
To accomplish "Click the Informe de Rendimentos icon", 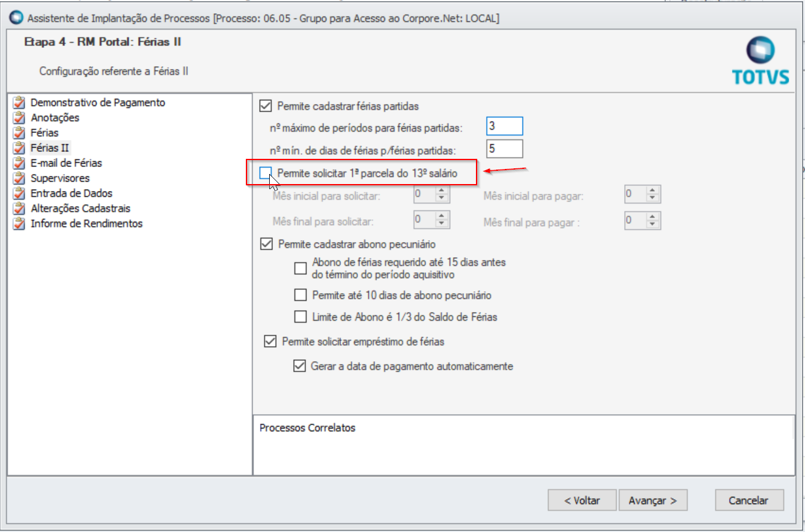I will click(20, 224).
